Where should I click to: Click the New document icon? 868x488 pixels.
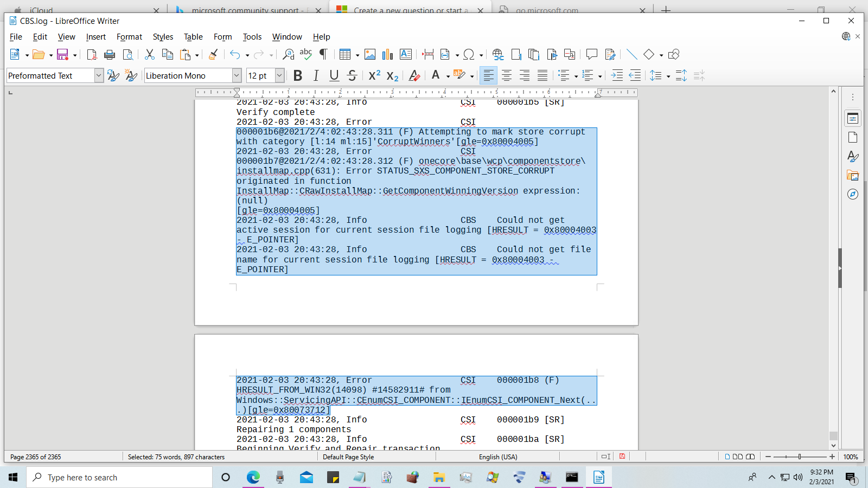pyautogui.click(x=15, y=54)
